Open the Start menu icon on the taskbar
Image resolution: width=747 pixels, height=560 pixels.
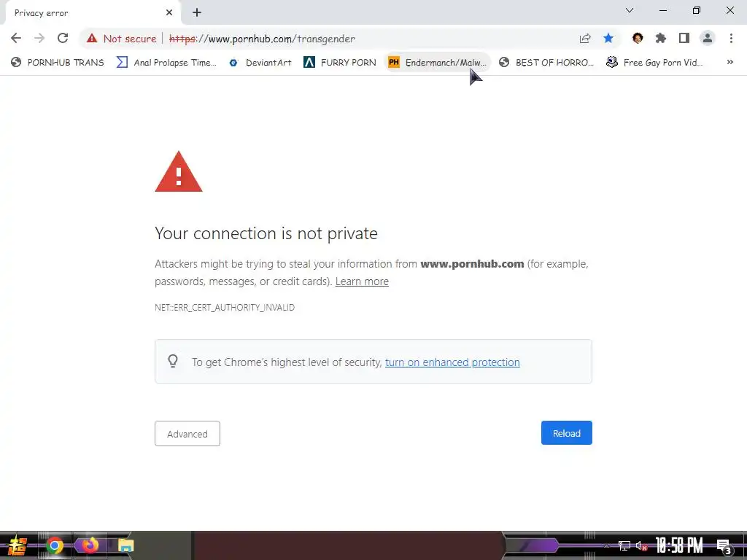pyautogui.click(x=17, y=545)
